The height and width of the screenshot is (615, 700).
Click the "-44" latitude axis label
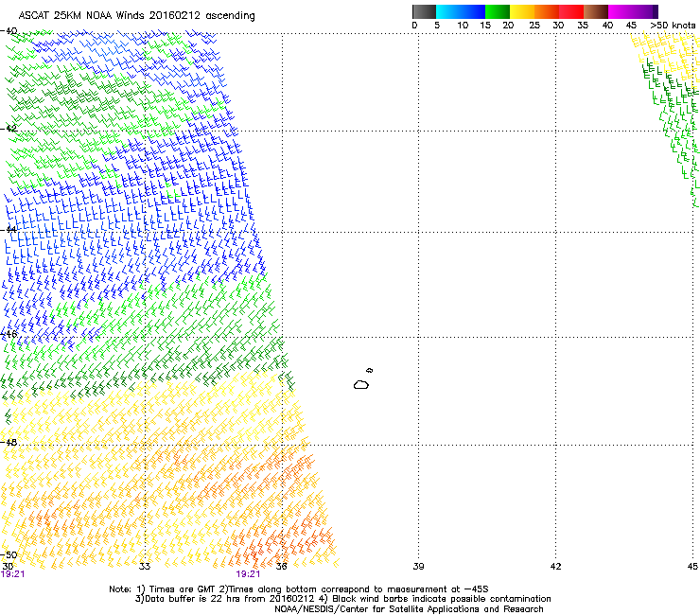(9, 230)
